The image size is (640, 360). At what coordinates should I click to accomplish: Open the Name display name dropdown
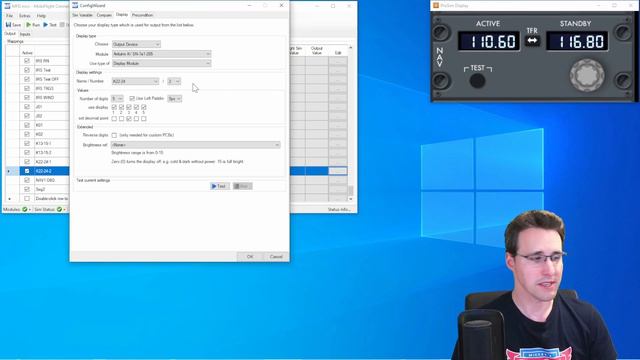135,81
